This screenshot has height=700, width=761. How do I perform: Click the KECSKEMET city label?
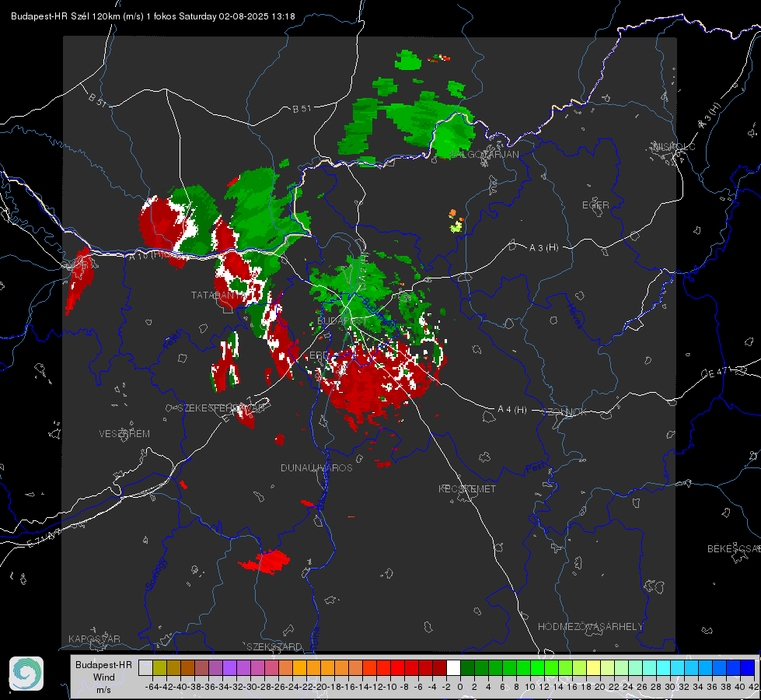[x=467, y=488]
